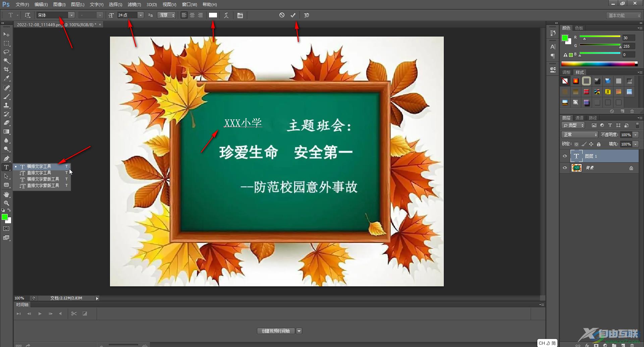Switch to the 色板 tab

click(579, 28)
